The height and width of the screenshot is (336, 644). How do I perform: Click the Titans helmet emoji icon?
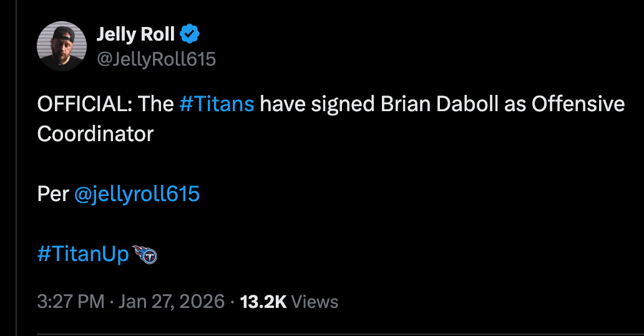[145, 254]
